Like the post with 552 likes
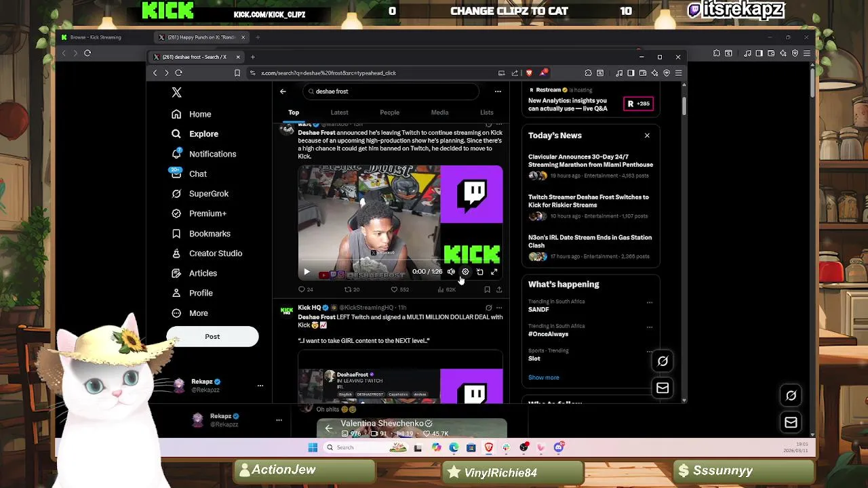 tap(399, 289)
